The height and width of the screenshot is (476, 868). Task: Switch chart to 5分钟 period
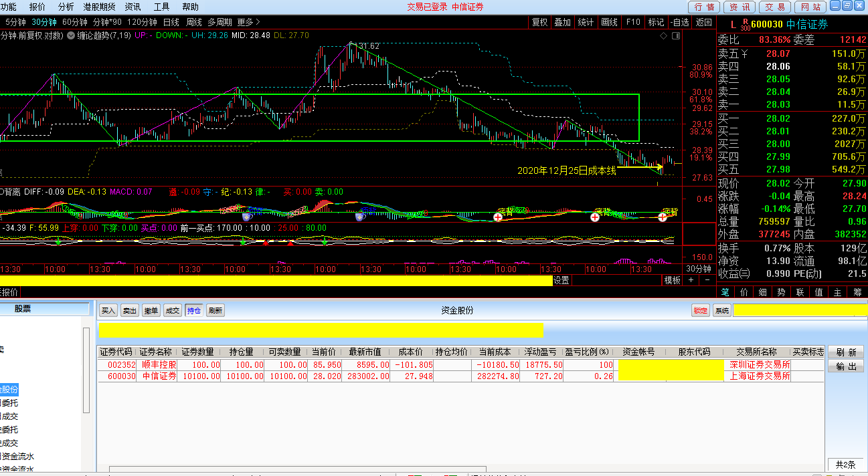(x=15, y=21)
